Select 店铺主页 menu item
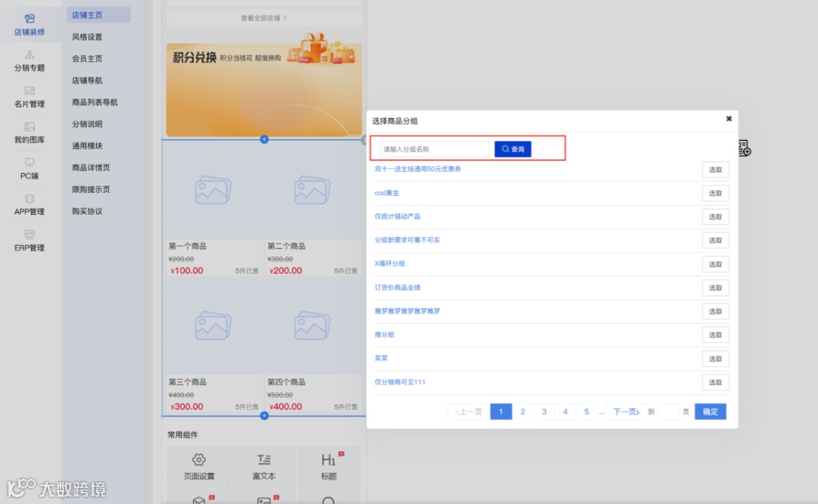 pyautogui.click(x=98, y=15)
